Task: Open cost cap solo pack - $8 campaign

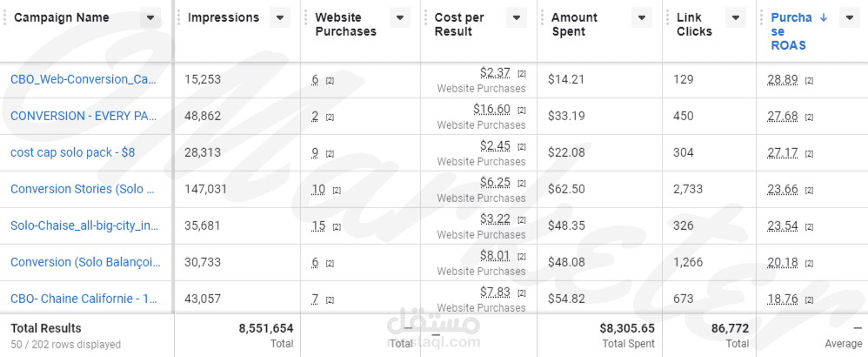Action: 72,152
